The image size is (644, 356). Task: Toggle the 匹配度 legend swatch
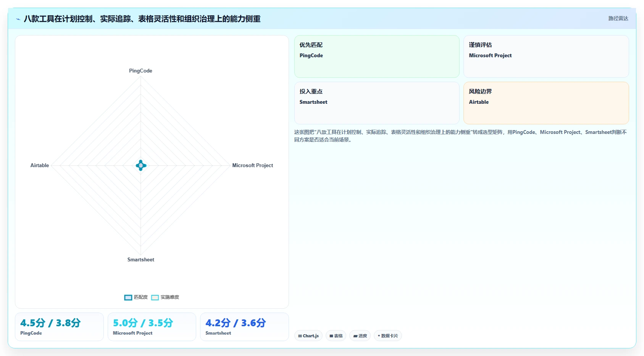128,298
